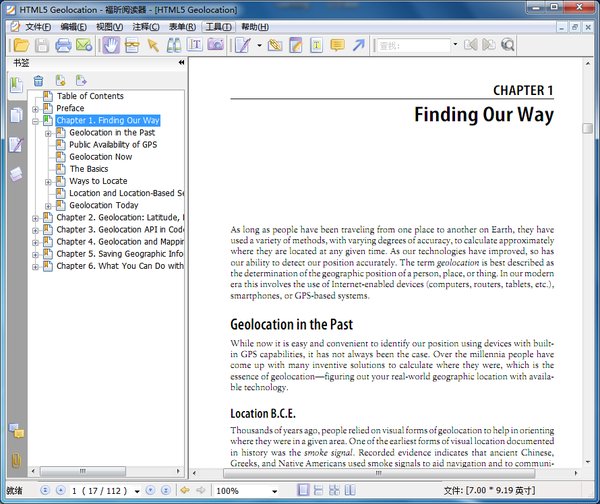Open the Table of Contents bookmark
Image resolution: width=600 pixels, height=504 pixels.
(90, 96)
